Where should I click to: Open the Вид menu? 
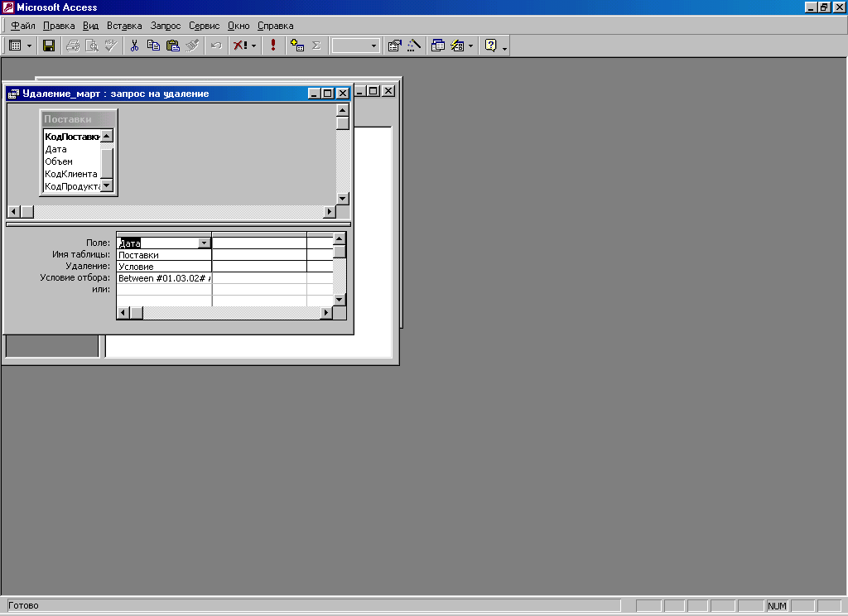90,26
